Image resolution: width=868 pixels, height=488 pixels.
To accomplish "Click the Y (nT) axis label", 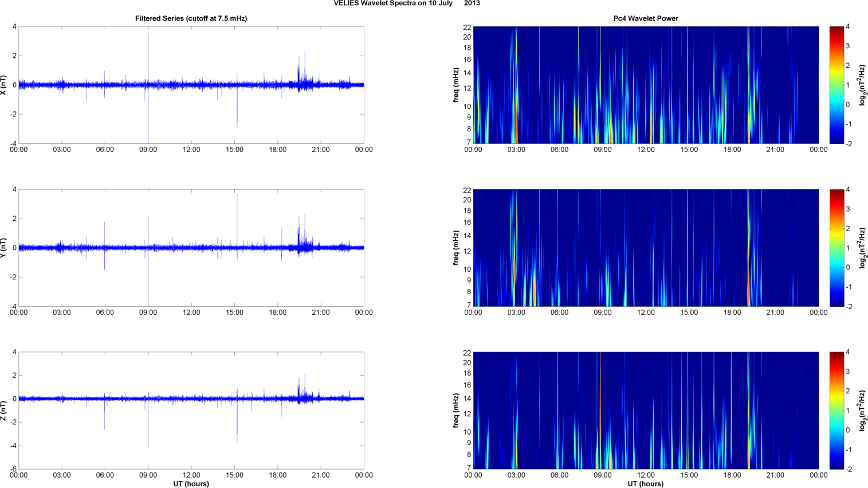I will [x=5, y=248].
